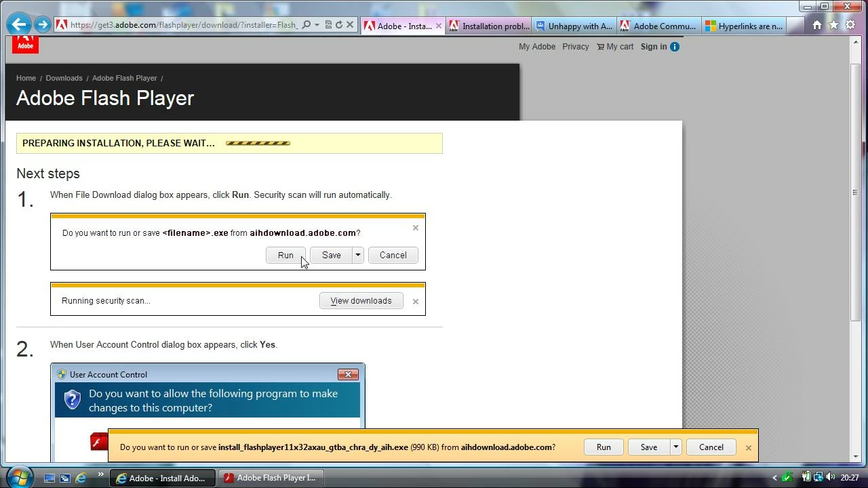
Task: Click the battery tray icon
Action: pos(806,477)
